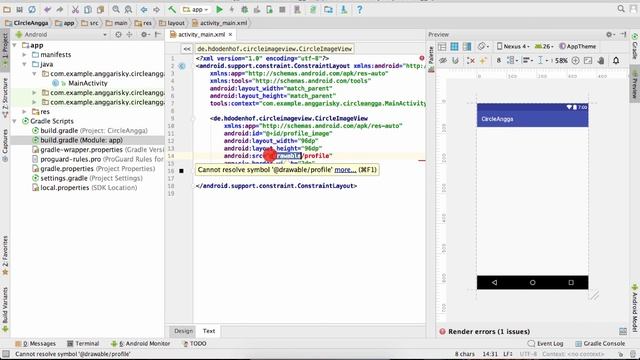Image resolution: width=640 pixels, height=360 pixels.
Task: Click the warnings bell icon in Preview
Action: point(616,60)
